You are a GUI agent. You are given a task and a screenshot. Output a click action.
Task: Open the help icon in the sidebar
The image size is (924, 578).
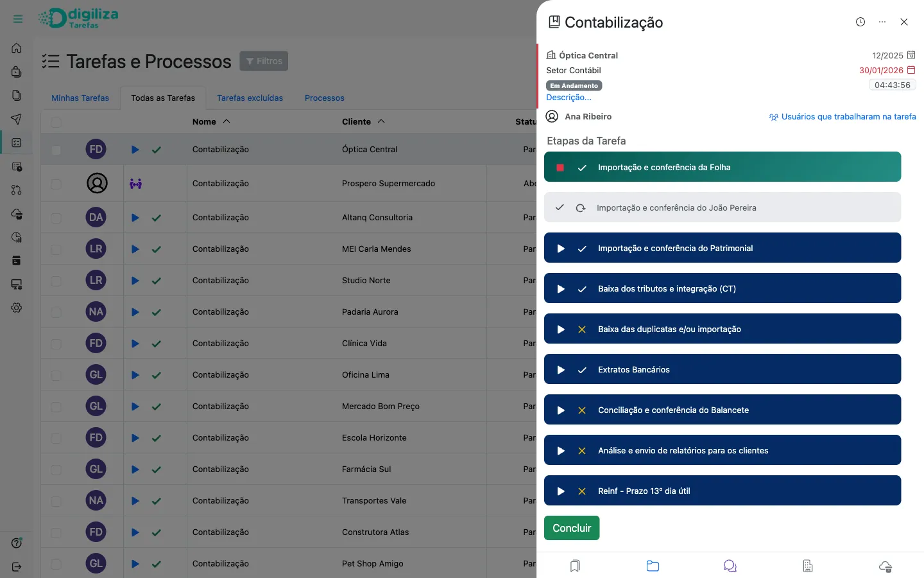tap(17, 543)
